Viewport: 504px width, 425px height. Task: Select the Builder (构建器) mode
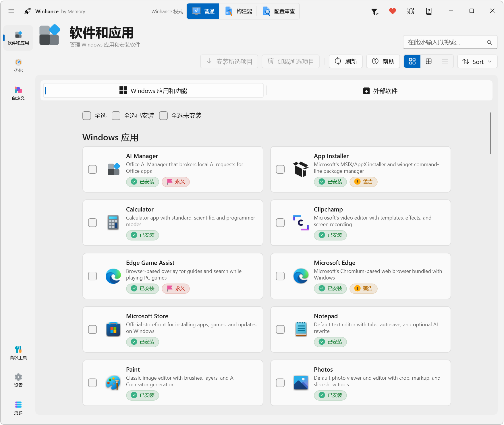[x=238, y=11]
